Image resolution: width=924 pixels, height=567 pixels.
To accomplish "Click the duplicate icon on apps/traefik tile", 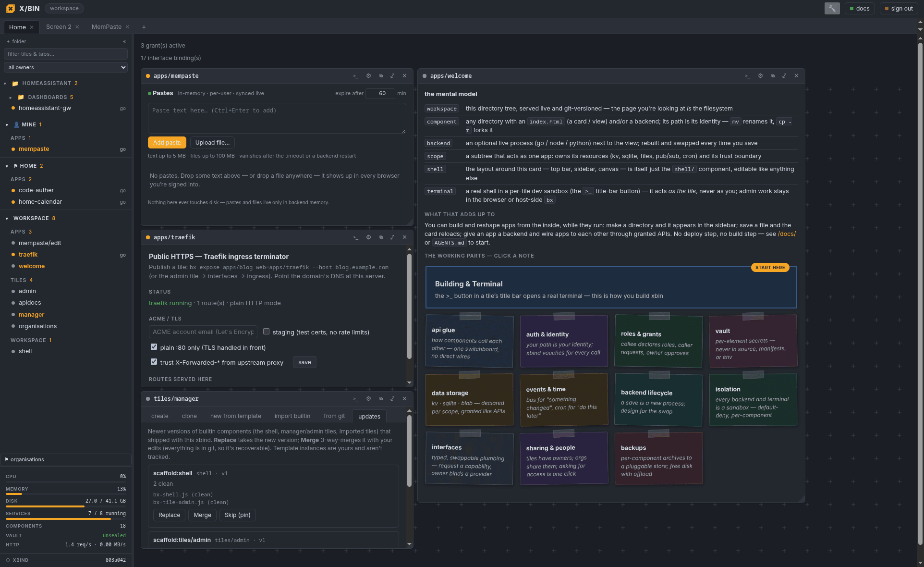I will point(381,237).
